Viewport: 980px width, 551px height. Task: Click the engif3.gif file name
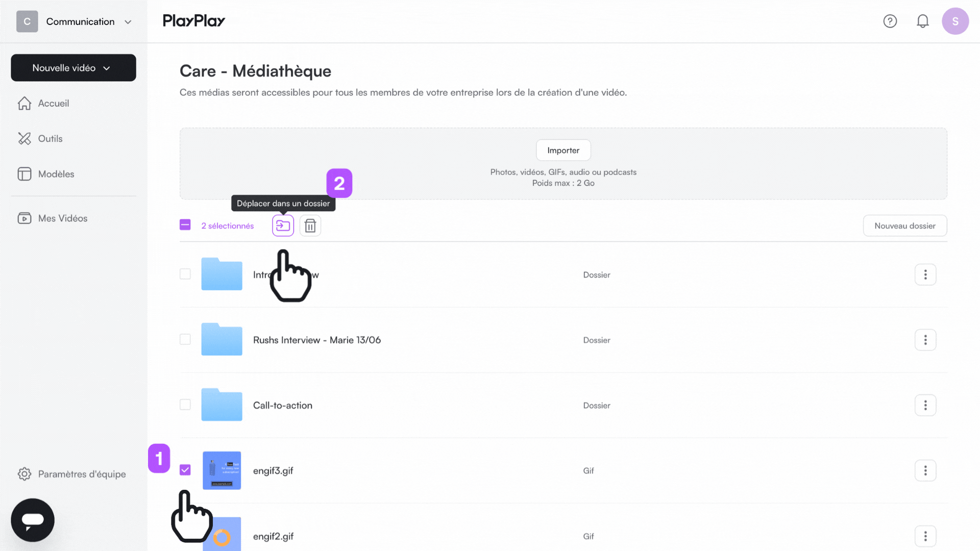click(273, 470)
